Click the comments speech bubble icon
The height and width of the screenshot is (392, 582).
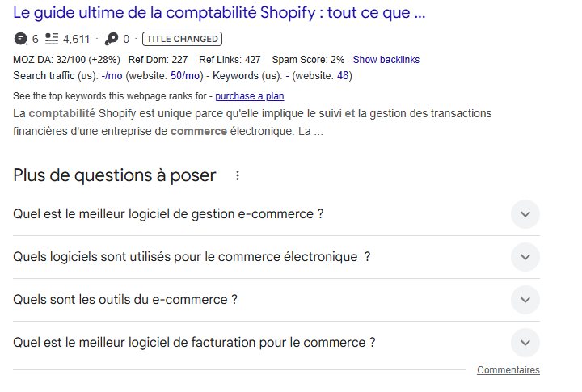pos(21,39)
